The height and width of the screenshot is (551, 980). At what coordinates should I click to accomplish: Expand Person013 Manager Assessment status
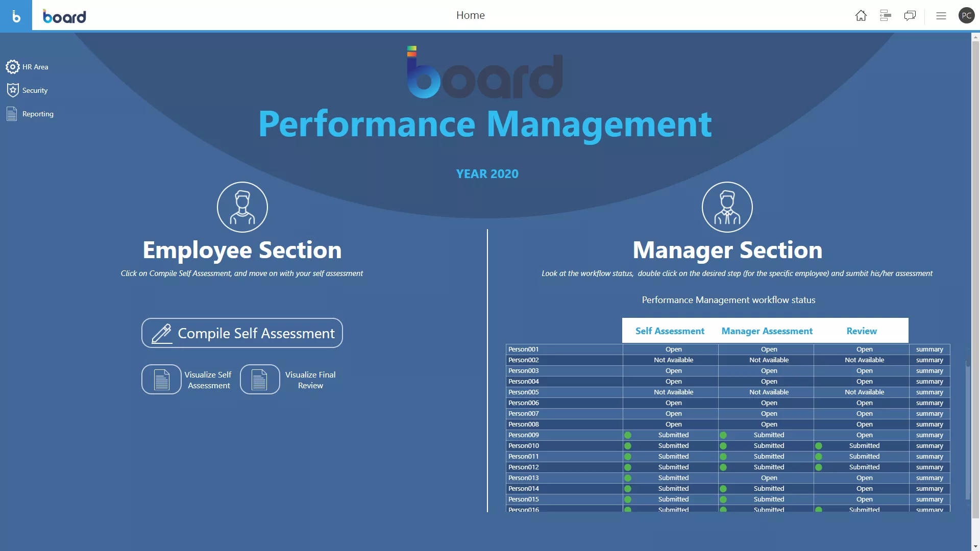(769, 477)
